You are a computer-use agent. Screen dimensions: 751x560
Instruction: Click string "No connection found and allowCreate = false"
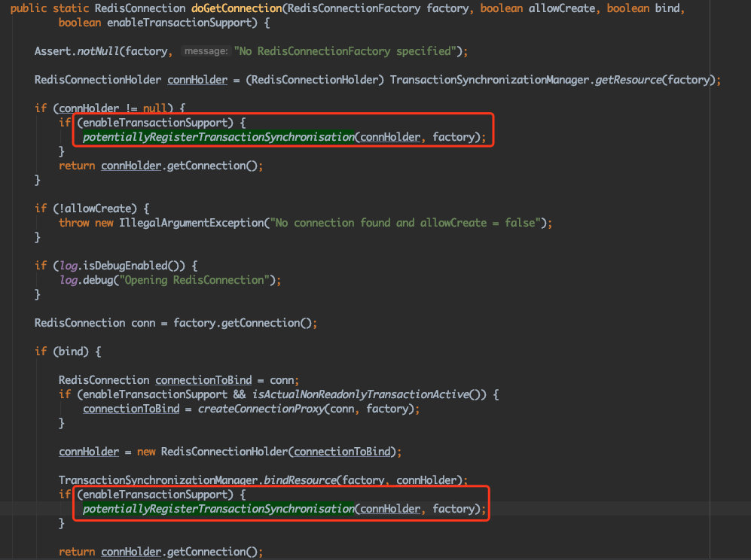pos(406,223)
